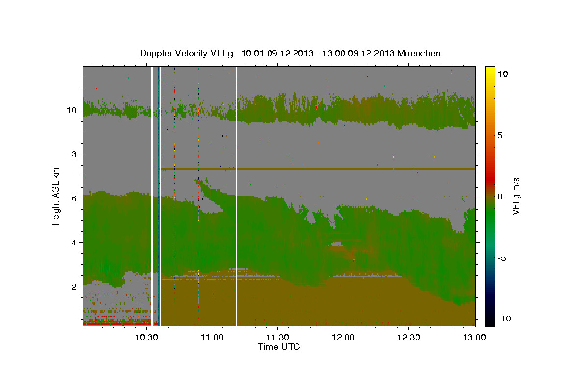Click the 12:00 time tick label

[x=343, y=337]
